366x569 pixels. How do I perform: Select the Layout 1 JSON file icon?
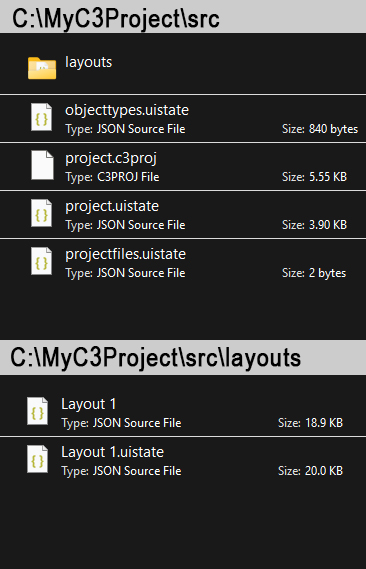pyautogui.click(x=38, y=411)
